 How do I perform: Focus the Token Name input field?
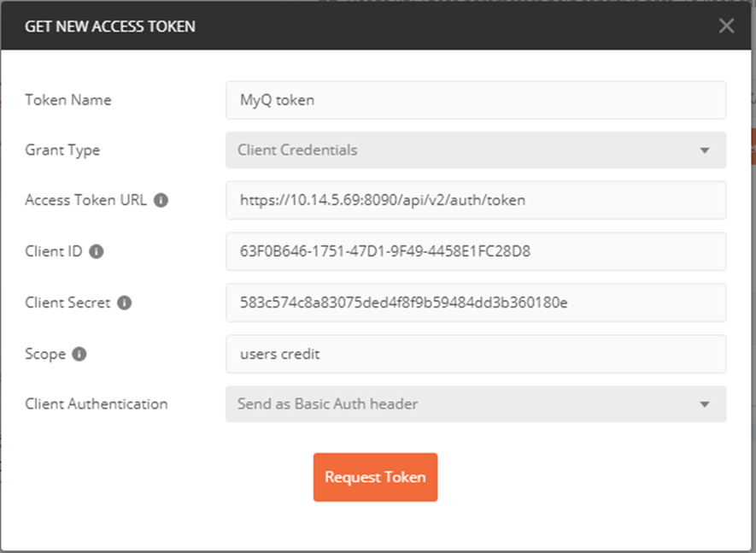(476, 99)
